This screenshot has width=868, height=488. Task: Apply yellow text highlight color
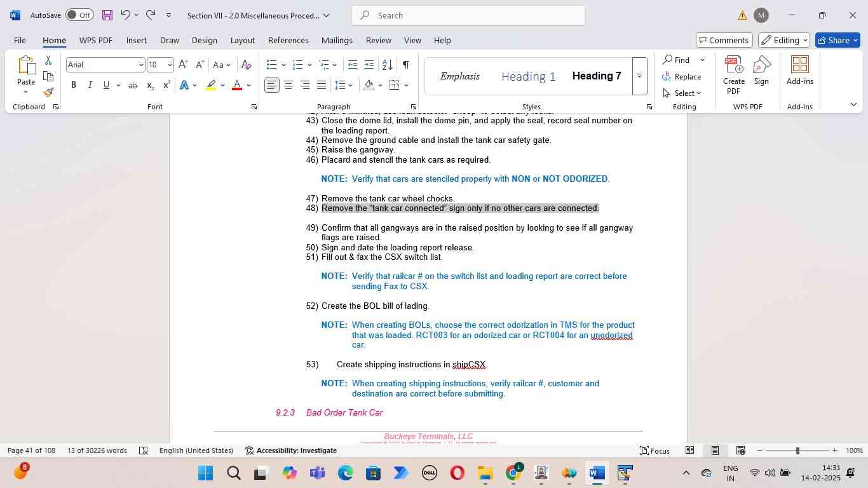pyautogui.click(x=211, y=85)
